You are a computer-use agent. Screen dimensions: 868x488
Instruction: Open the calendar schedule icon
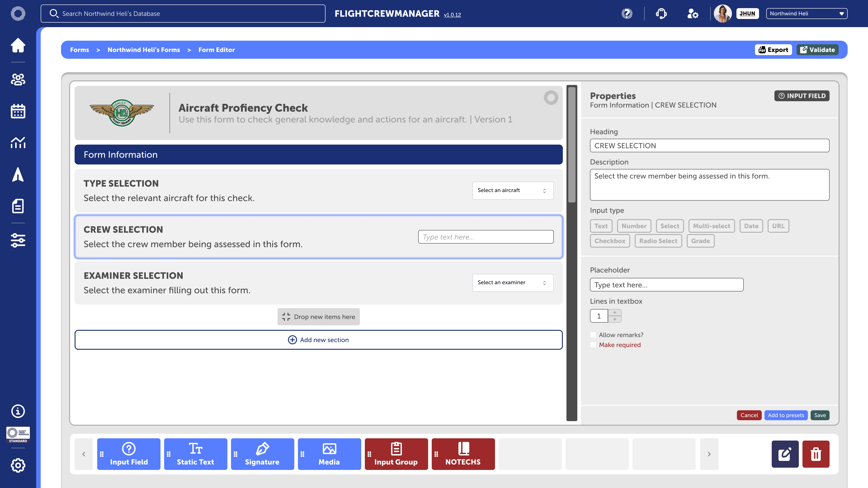18,111
